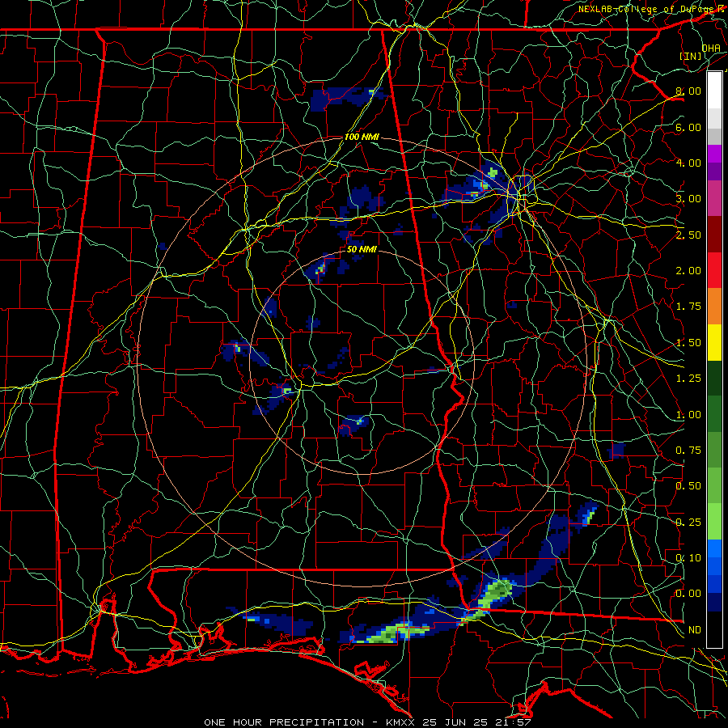Screen dimensions: 728x728
Task: Select the black ND swatch at the legend bottom
Action: coord(714,629)
